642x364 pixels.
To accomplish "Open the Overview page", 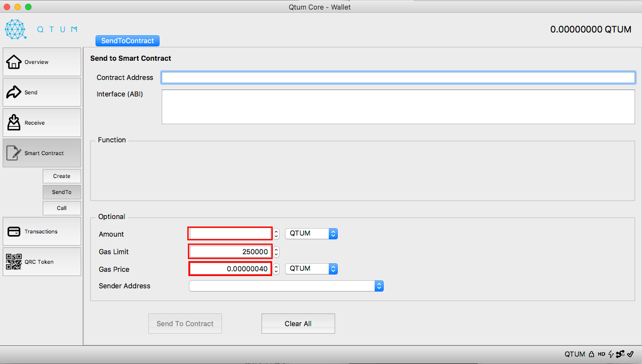I will [42, 62].
